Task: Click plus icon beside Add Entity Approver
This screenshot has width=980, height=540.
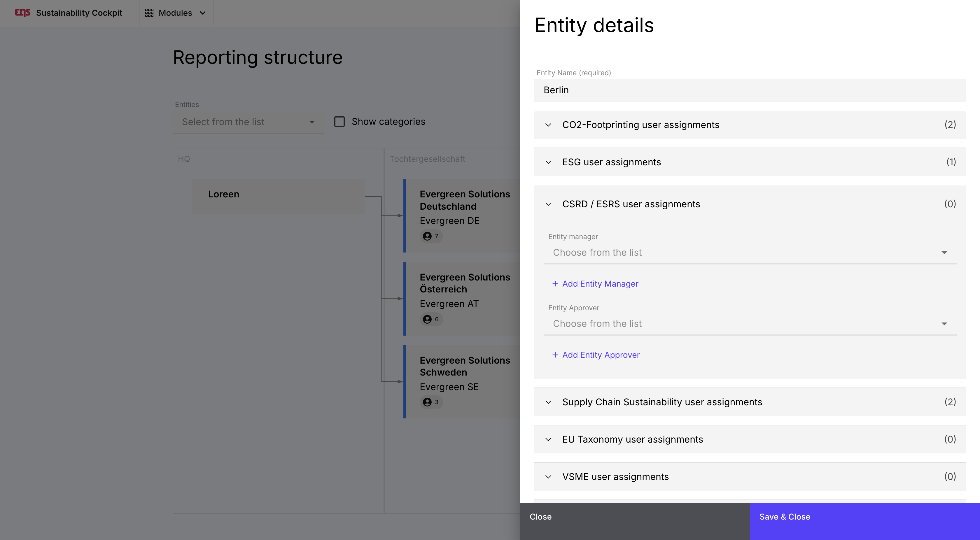Action: click(x=555, y=355)
